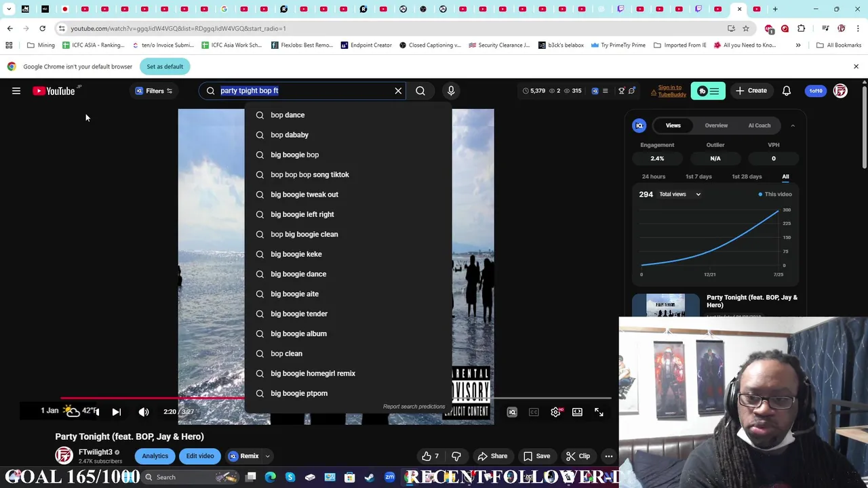Open the account avatar menu

840,91
